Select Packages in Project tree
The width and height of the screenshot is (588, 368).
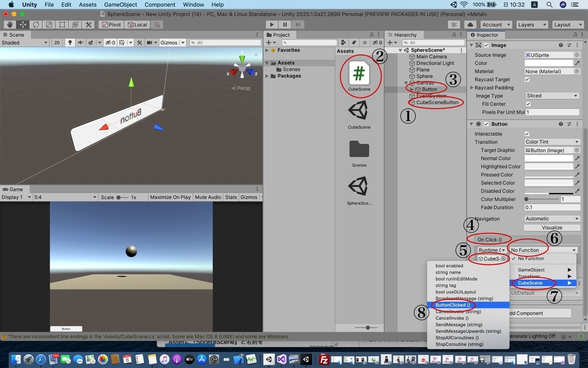tap(289, 76)
